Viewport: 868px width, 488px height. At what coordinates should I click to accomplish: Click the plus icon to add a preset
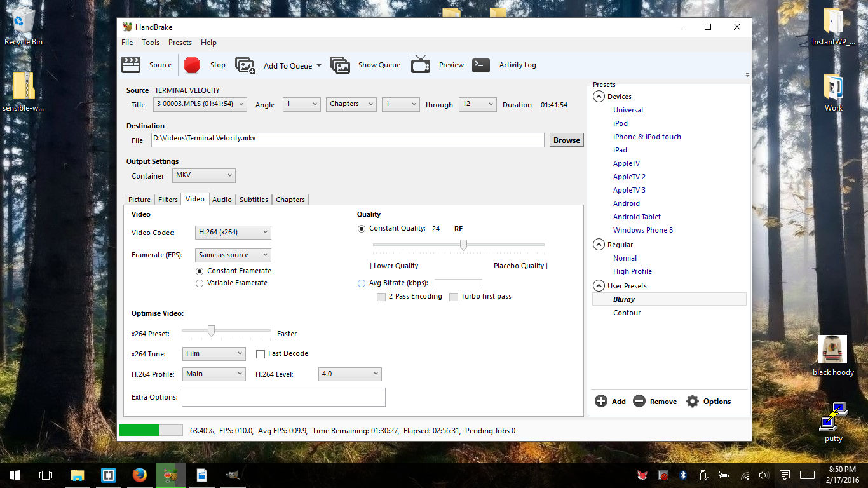(600, 401)
